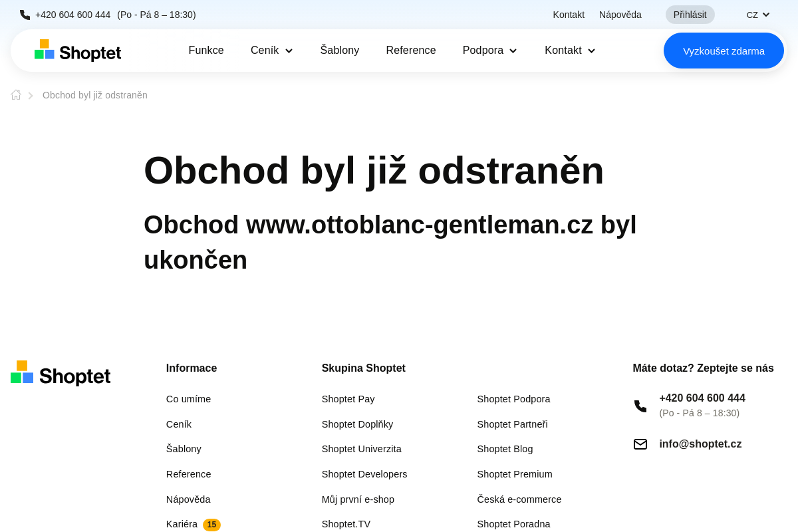The height and width of the screenshot is (532, 798).
Task: Click the phone icon in the top bar
Action: click(24, 14)
